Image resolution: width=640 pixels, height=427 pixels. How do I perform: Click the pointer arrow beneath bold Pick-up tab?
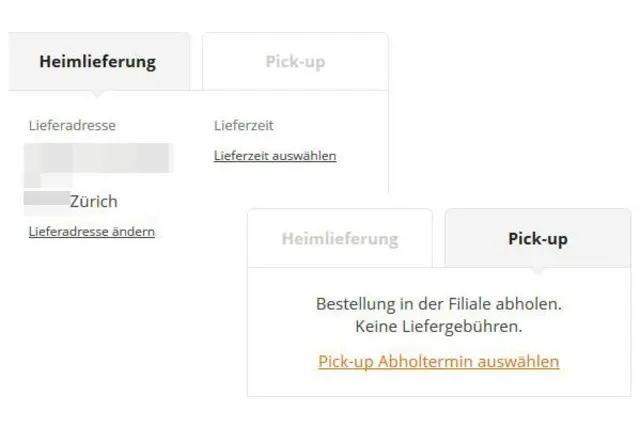point(538,270)
